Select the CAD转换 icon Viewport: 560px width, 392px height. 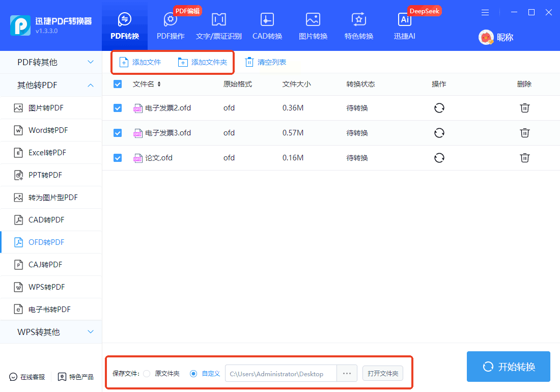(x=267, y=20)
